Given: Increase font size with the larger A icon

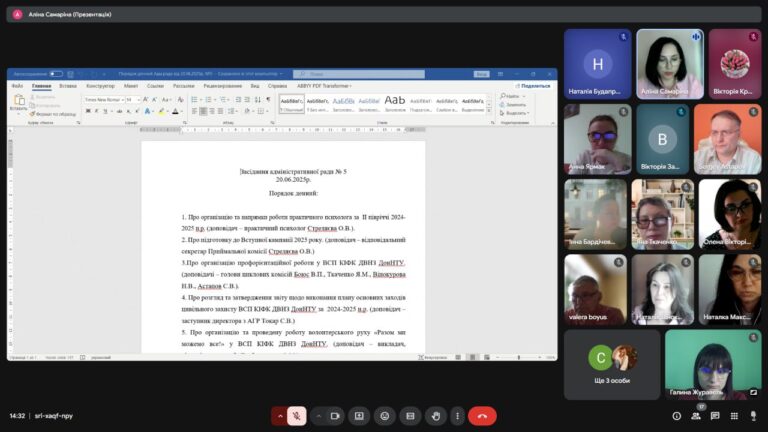Looking at the screenshot, I should 145,99.
